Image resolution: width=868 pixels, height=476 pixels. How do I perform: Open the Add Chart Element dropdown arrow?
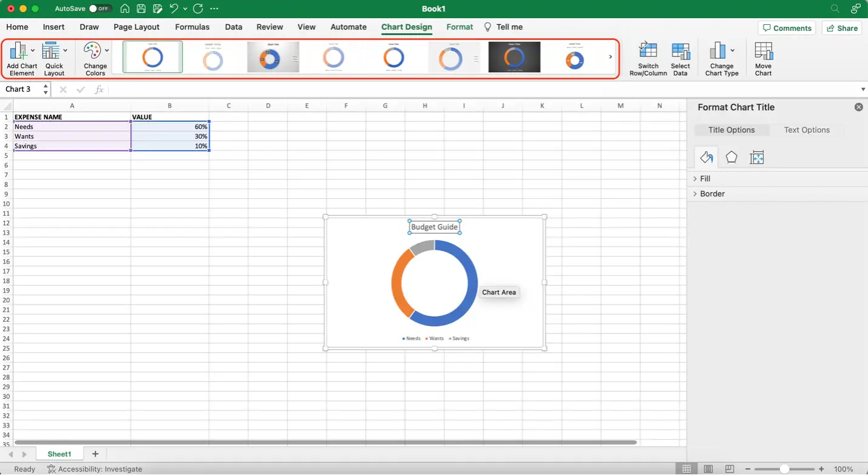coord(33,50)
